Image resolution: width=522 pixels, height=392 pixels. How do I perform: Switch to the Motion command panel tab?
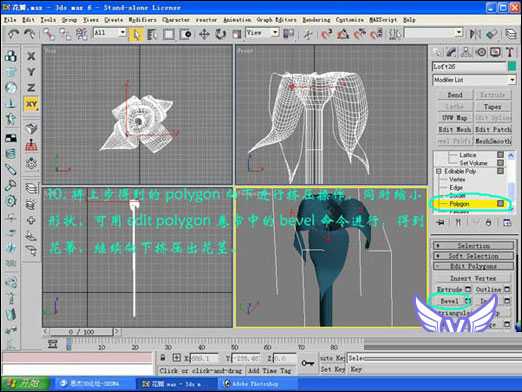tap(481, 52)
